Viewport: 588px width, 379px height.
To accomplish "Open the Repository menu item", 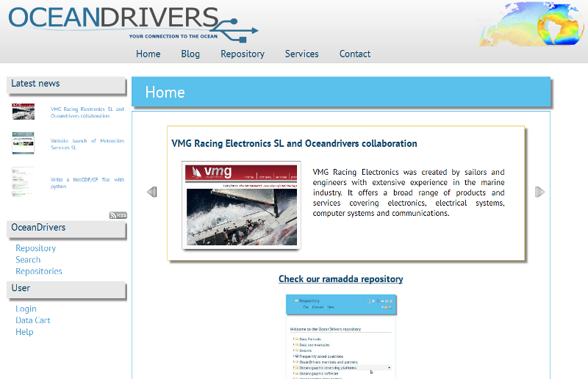I will coord(243,54).
